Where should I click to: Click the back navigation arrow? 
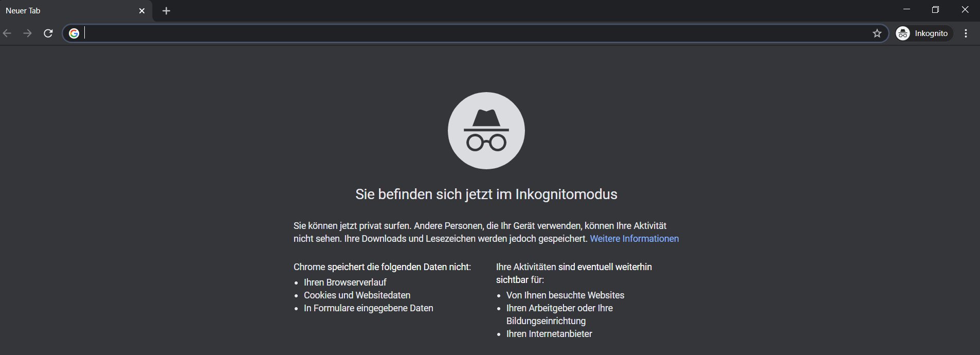[7, 33]
